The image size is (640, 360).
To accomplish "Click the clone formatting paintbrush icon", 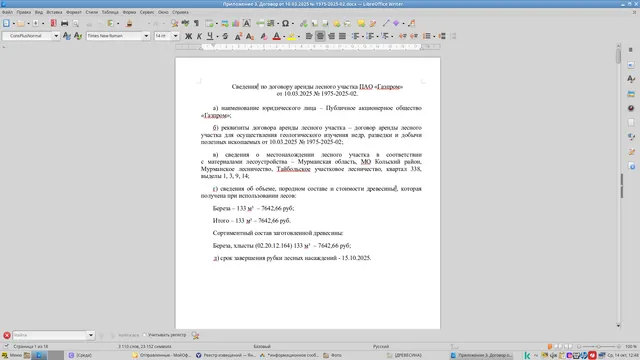I will pyautogui.click(x=129, y=23).
